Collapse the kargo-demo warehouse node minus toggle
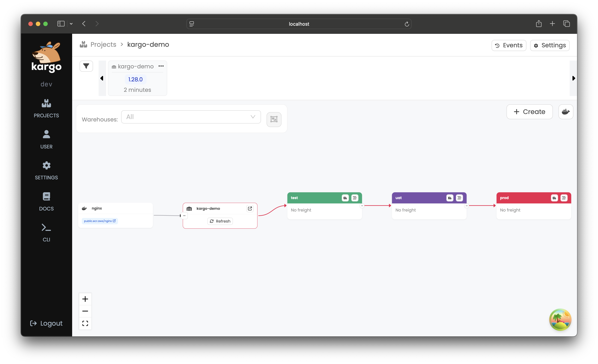This screenshot has width=598, height=364. pos(184,216)
